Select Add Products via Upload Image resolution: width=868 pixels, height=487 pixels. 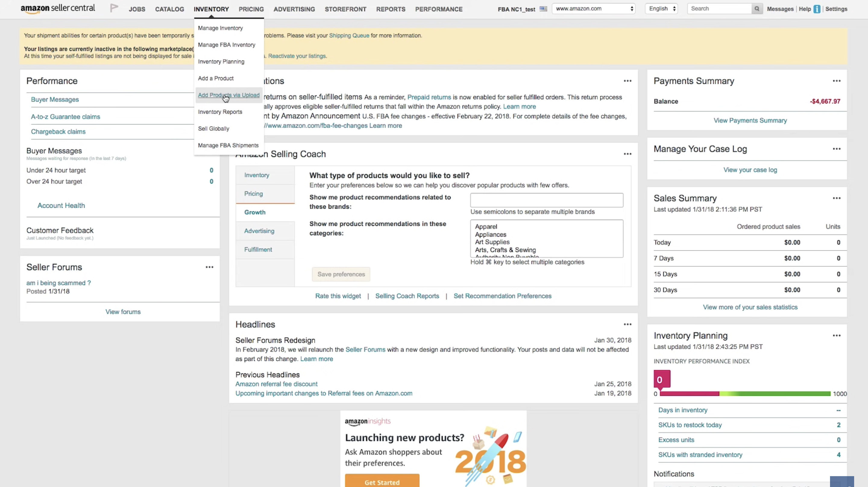pos(229,95)
